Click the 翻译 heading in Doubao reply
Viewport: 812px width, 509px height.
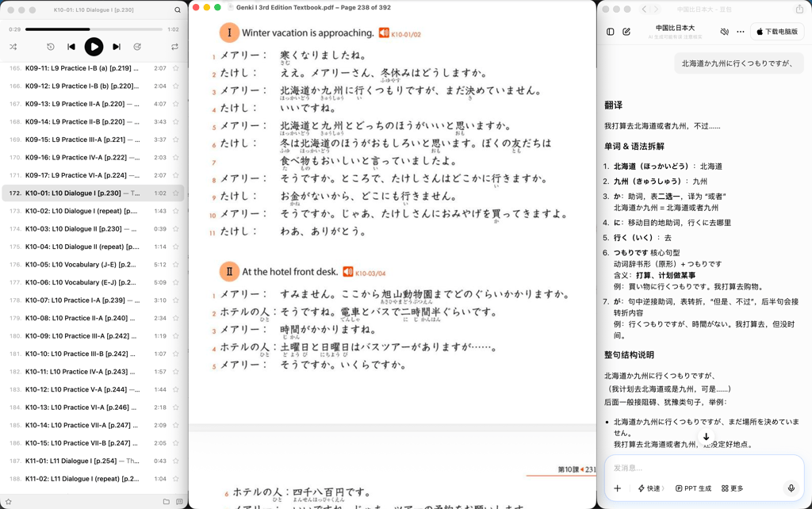pos(614,105)
